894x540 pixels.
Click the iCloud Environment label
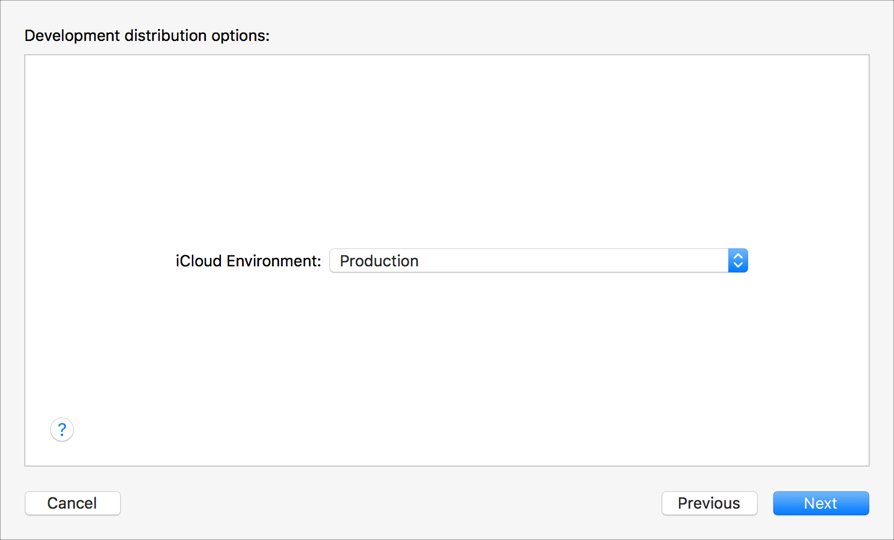[x=248, y=261]
